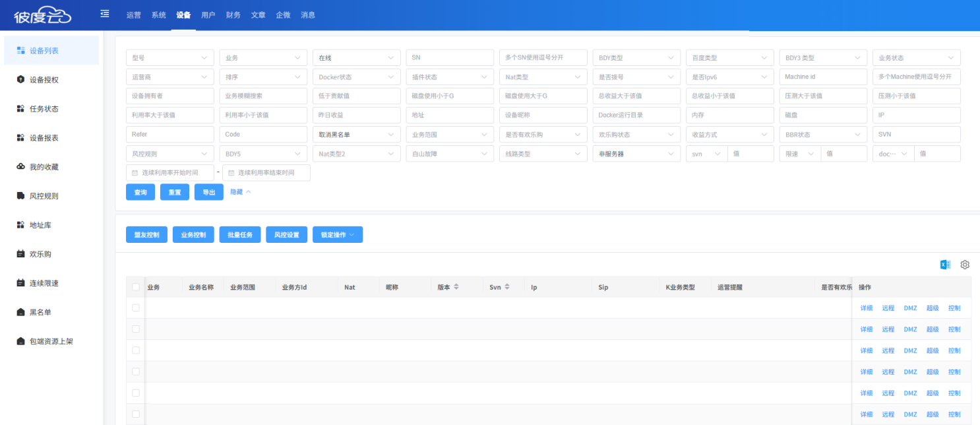This screenshot has height=425, width=980.
Task: Click into the SN input field
Action: 449,58
